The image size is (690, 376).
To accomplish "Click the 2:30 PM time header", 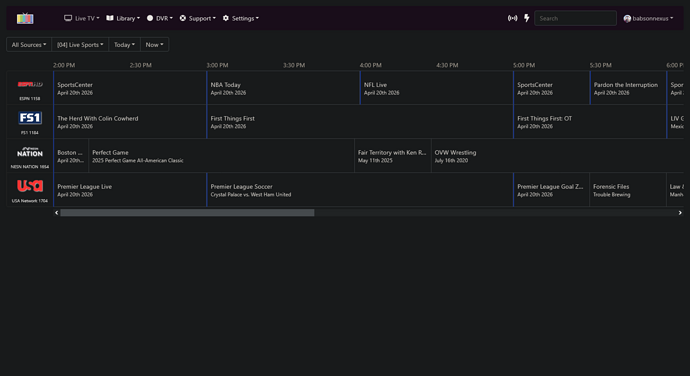I will tap(141, 65).
